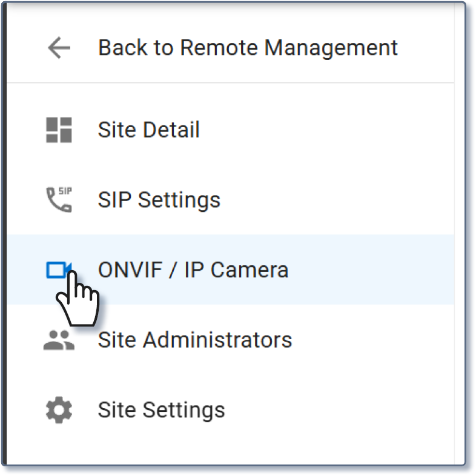Click the SIP phone handset icon
This screenshot has width=476, height=476.
tap(59, 200)
